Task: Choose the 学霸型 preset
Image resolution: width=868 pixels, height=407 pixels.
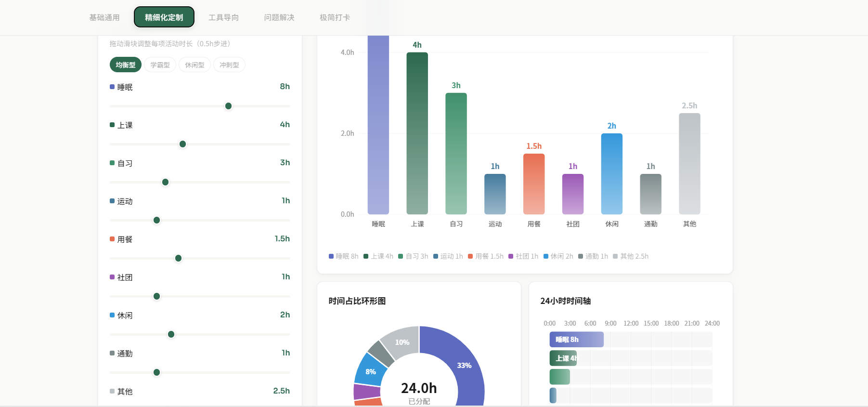Action: coord(160,65)
